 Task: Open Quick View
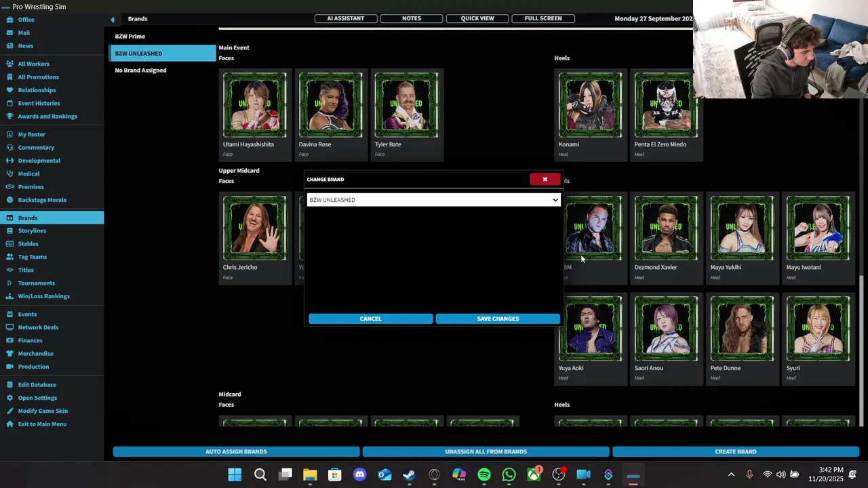point(477,18)
